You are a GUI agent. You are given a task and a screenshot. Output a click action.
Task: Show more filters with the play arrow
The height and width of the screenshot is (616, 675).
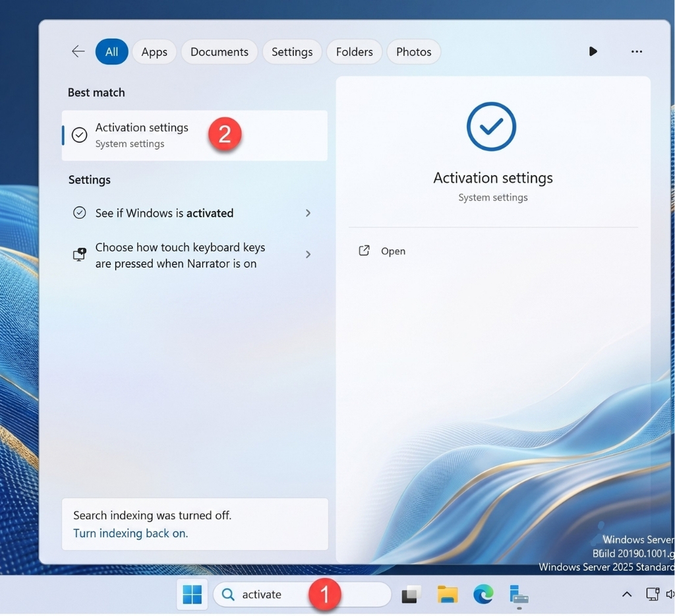(x=593, y=51)
